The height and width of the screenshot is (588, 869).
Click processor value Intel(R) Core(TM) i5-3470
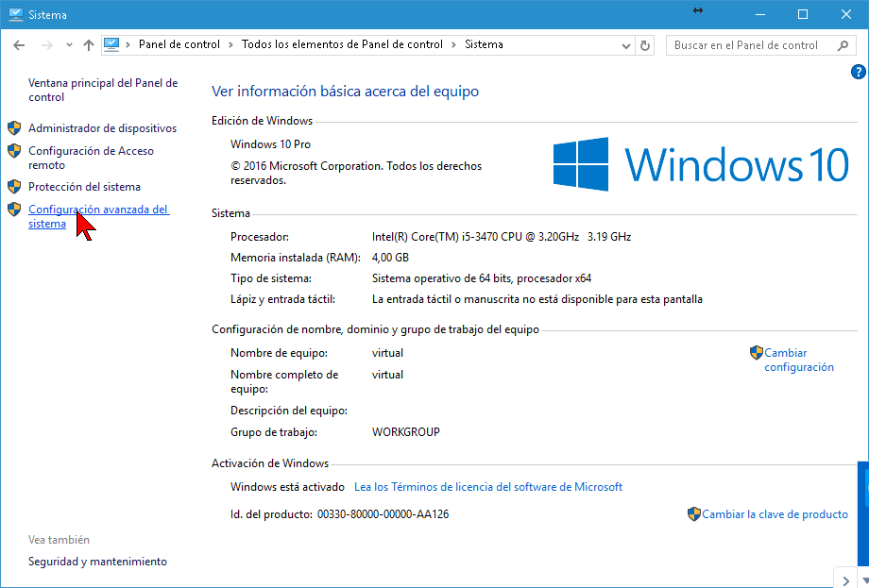502,237
